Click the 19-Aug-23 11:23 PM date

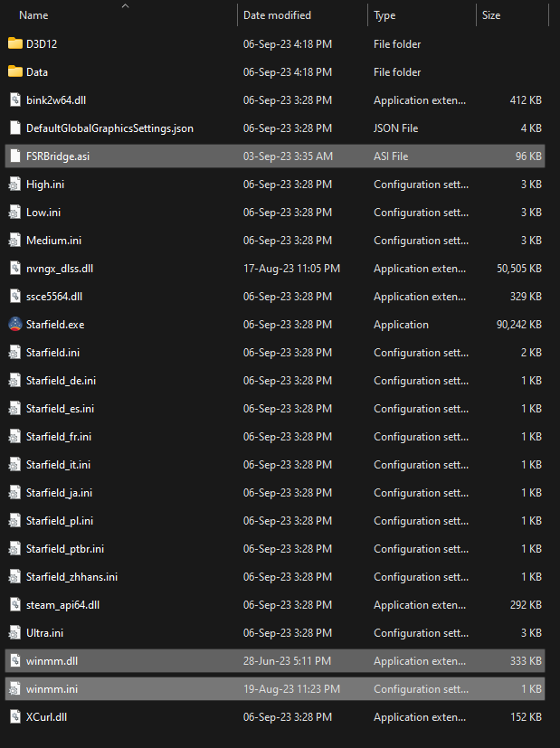point(291,689)
